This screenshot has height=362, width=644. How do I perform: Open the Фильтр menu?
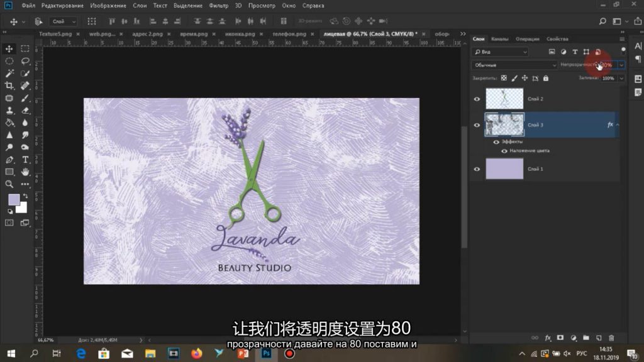(218, 6)
